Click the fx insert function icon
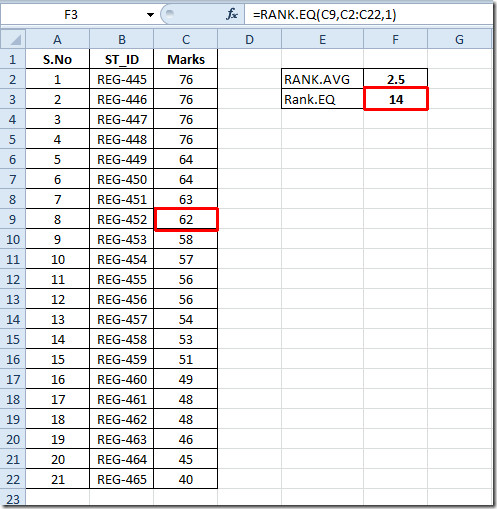The image size is (497, 509). pos(232,14)
